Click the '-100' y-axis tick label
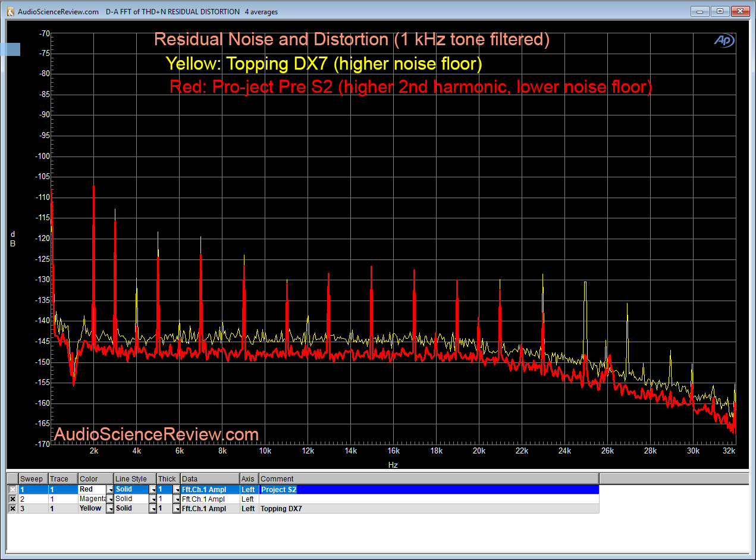Image resolution: width=756 pixels, height=560 pixels. point(42,157)
